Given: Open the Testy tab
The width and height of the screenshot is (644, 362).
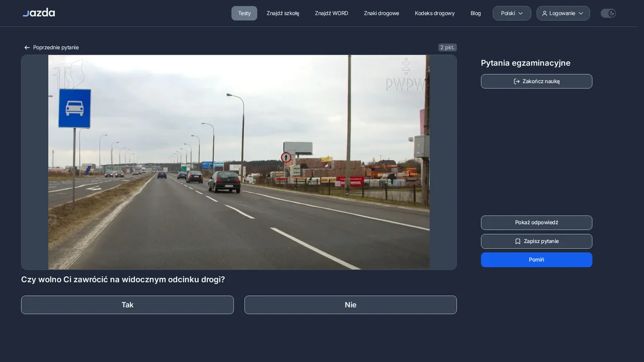Looking at the screenshot, I should 244,13.
